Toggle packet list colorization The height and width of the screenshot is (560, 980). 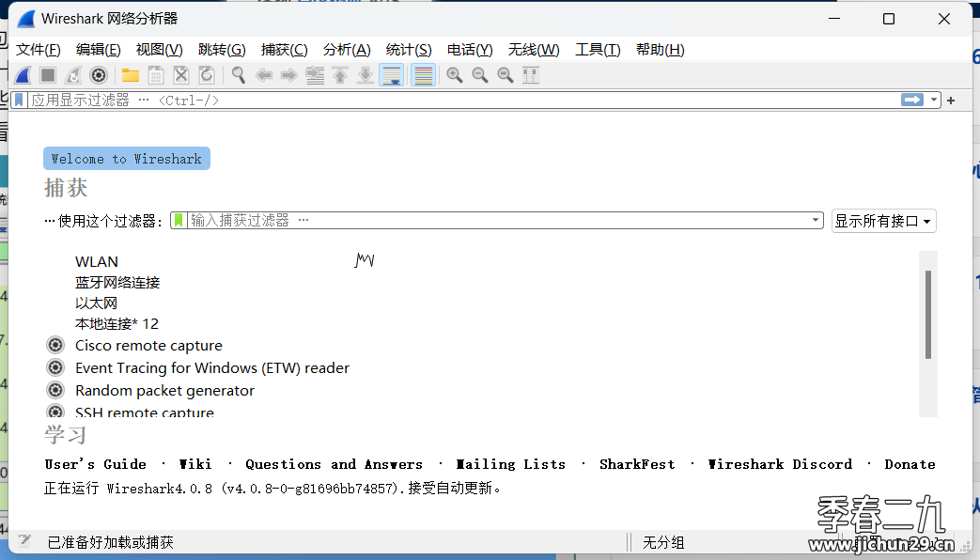click(x=423, y=74)
